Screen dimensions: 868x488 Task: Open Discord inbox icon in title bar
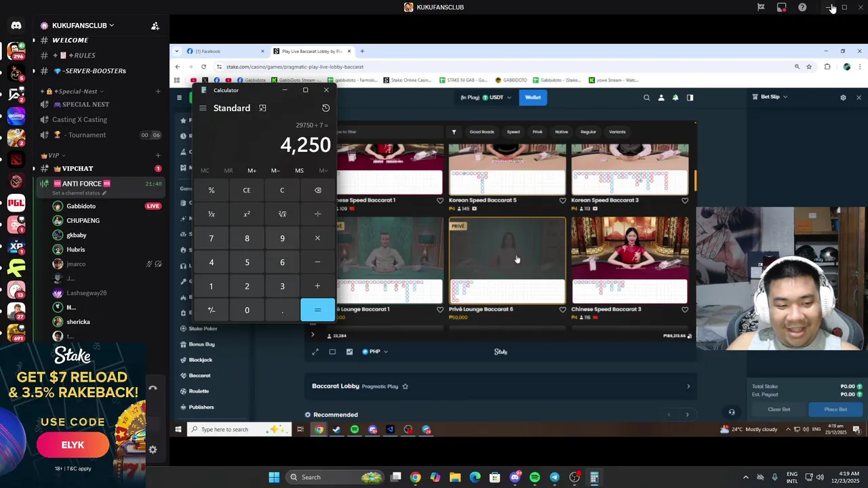[x=782, y=7]
